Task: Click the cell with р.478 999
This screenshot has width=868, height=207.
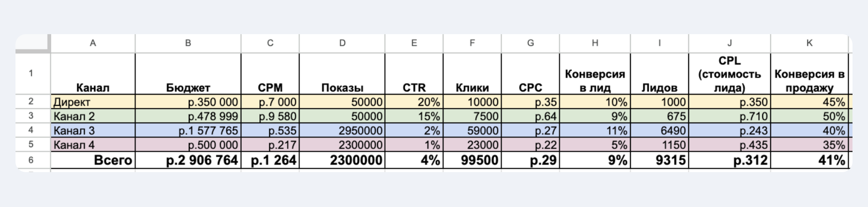Action: point(188,116)
